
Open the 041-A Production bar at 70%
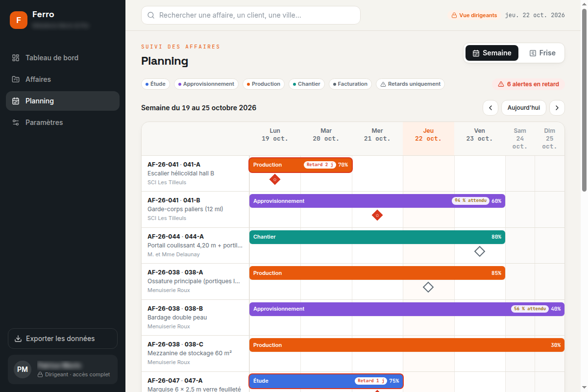pos(300,165)
